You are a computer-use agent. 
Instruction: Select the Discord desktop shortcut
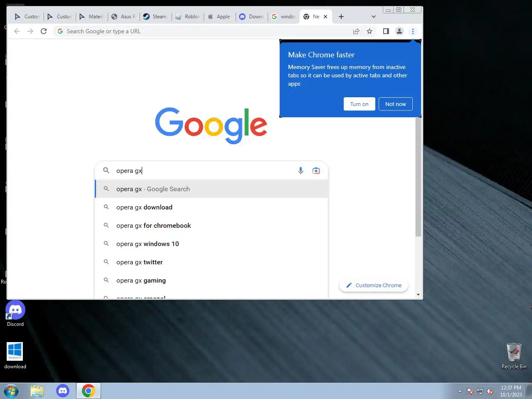(15, 314)
